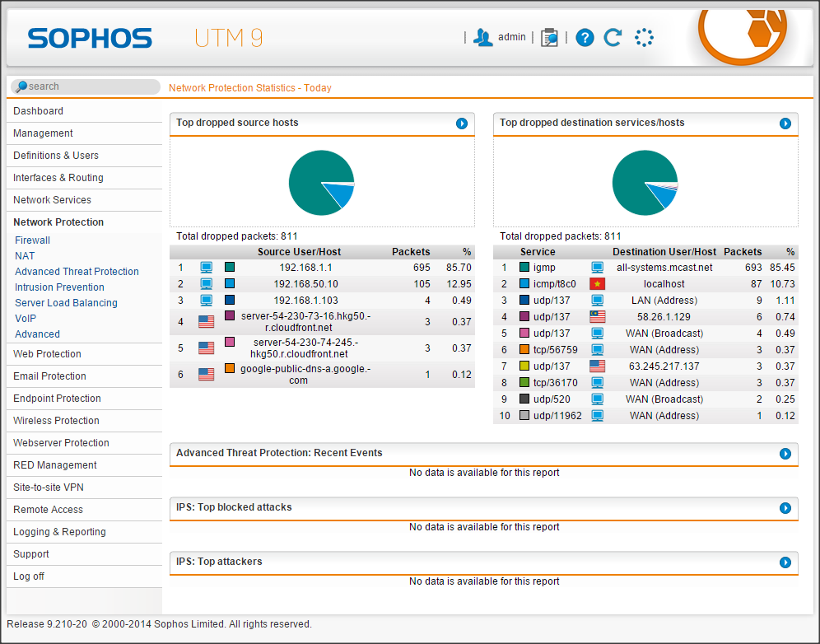
Task: Expand Top dropped destination services arrow
Action: [x=785, y=124]
